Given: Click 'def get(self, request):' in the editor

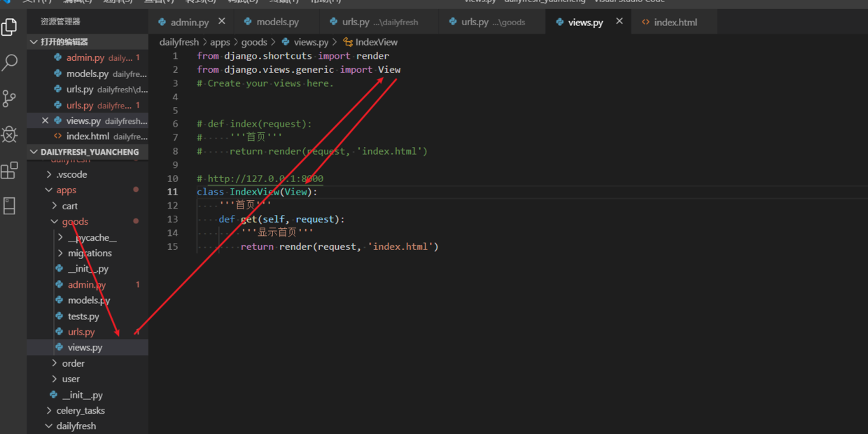Looking at the screenshot, I should coord(281,219).
